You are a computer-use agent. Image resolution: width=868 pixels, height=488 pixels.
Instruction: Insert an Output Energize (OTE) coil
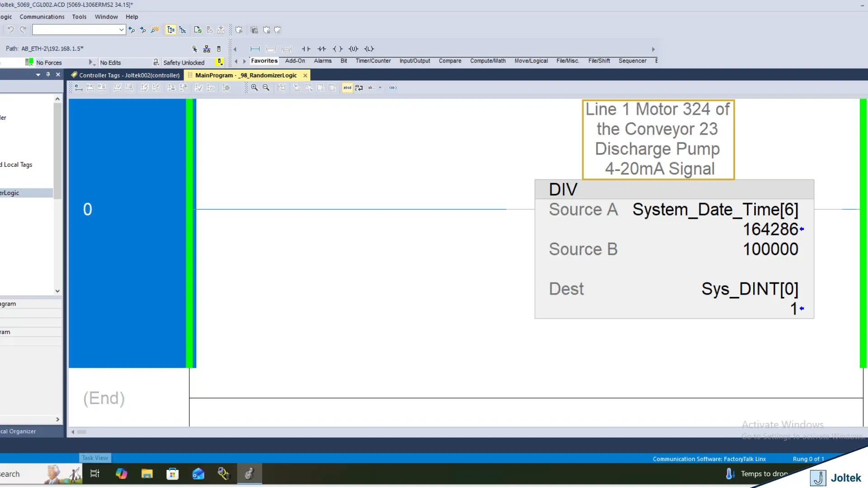pyautogui.click(x=338, y=49)
